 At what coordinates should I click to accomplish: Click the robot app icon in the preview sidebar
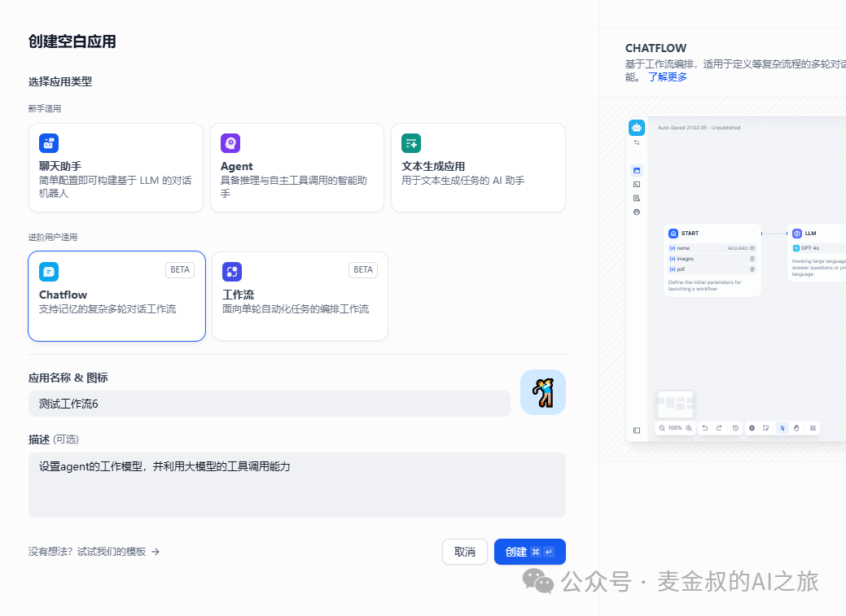pos(637,128)
